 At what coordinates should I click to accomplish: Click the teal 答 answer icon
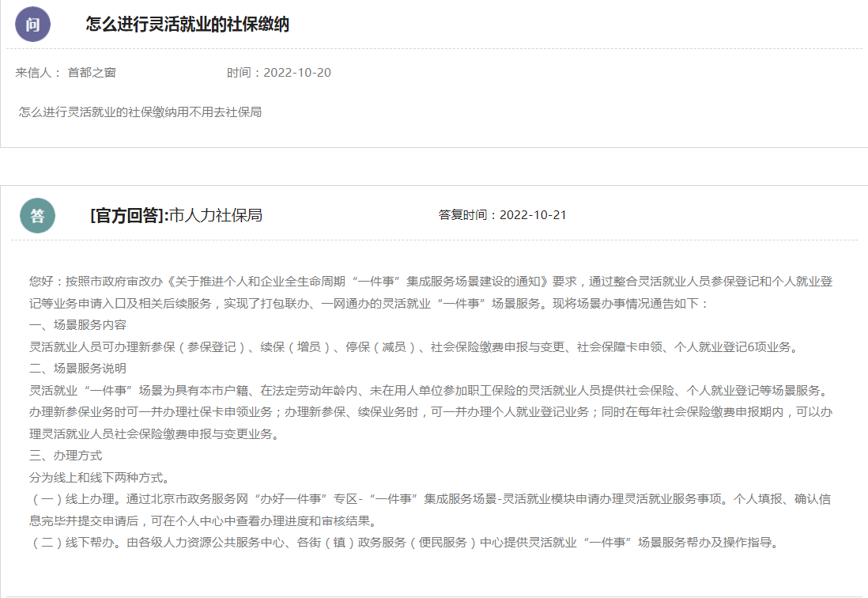tap(38, 215)
